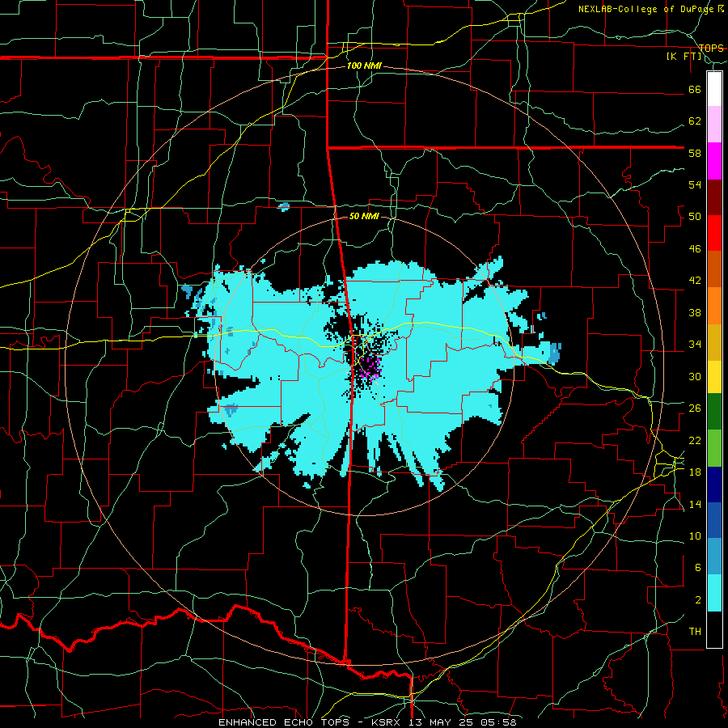The image size is (728, 728).
Task: Click the TH threshold legend label
Action: pyautogui.click(x=695, y=632)
